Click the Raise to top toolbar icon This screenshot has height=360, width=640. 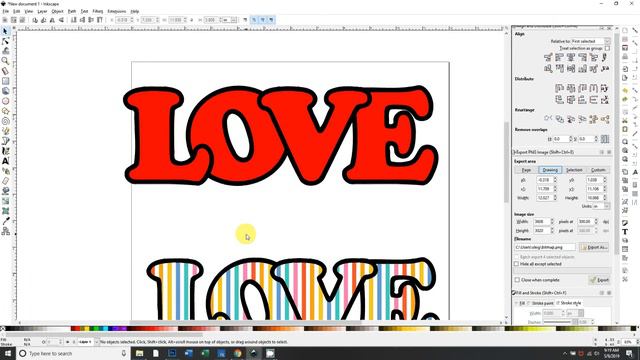[100, 20]
